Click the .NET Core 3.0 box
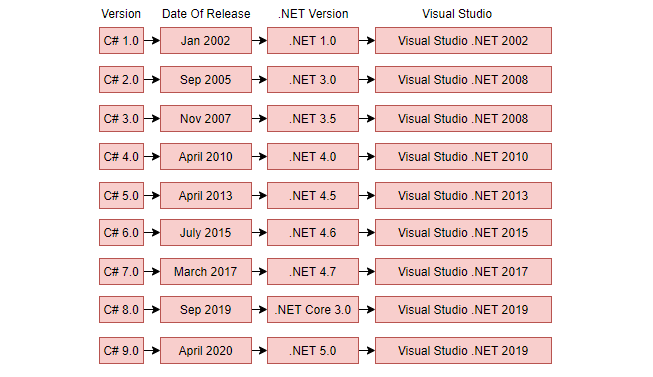The height and width of the screenshot is (377, 653). point(313,310)
